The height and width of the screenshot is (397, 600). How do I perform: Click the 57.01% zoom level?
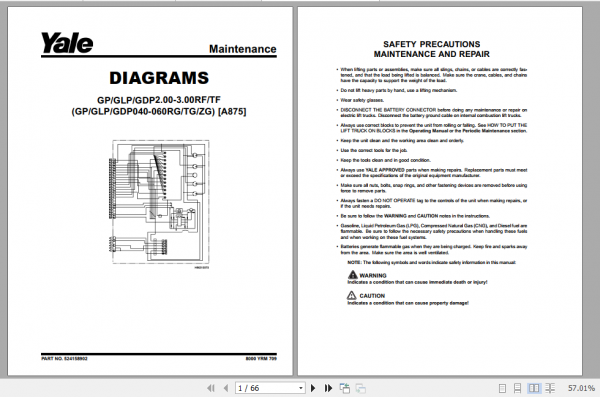coord(581,388)
